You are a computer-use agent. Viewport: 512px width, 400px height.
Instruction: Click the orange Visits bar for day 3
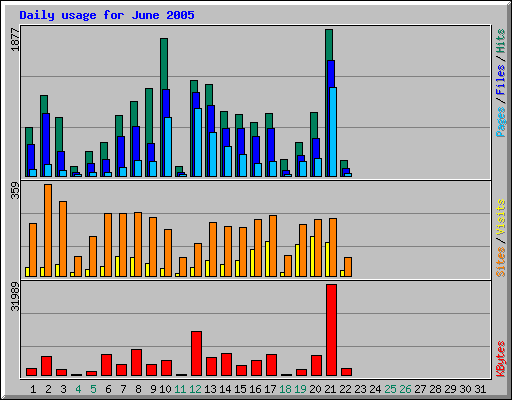tap(63, 239)
